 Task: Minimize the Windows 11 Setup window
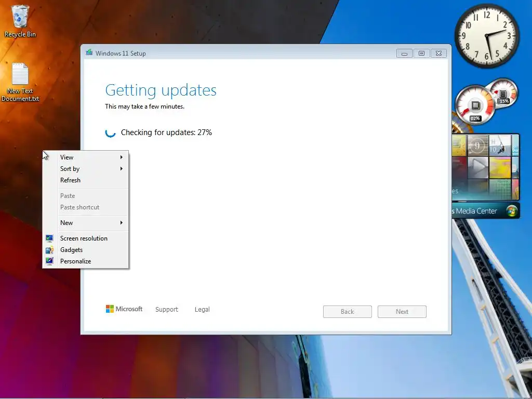click(x=404, y=54)
